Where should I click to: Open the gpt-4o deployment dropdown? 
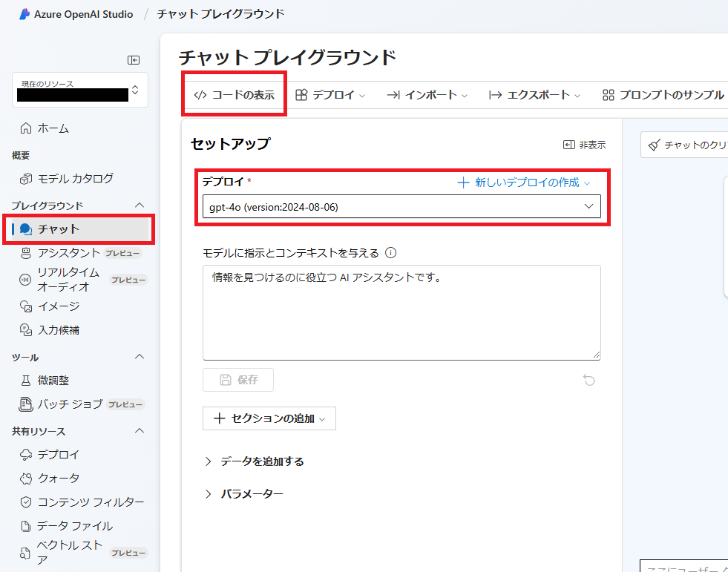(401, 206)
